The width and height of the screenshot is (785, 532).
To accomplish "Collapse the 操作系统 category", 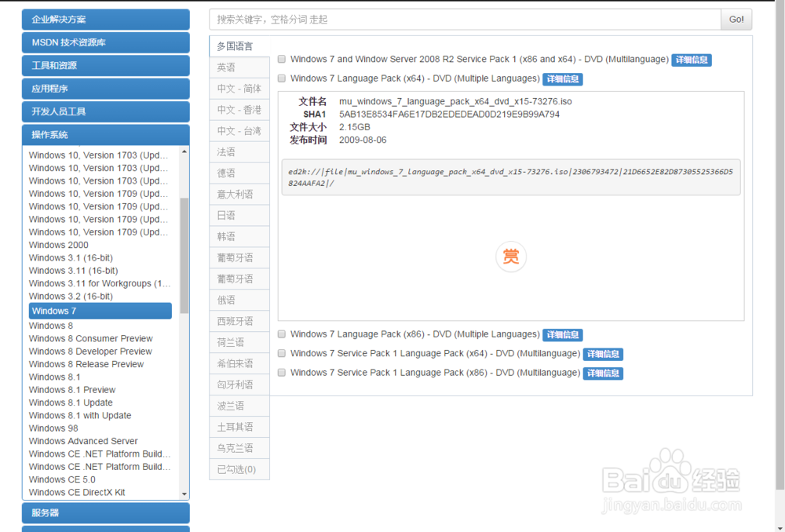I will click(x=106, y=135).
